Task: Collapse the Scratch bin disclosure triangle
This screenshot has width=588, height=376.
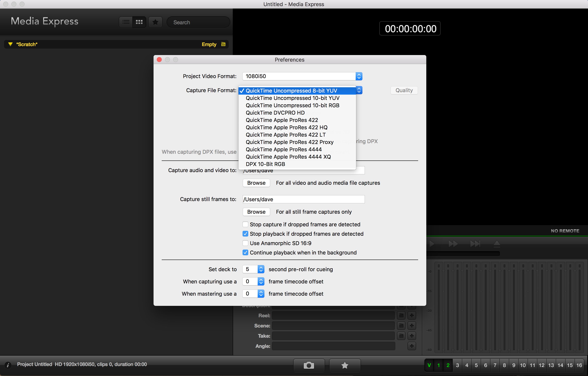Action: (x=10, y=44)
